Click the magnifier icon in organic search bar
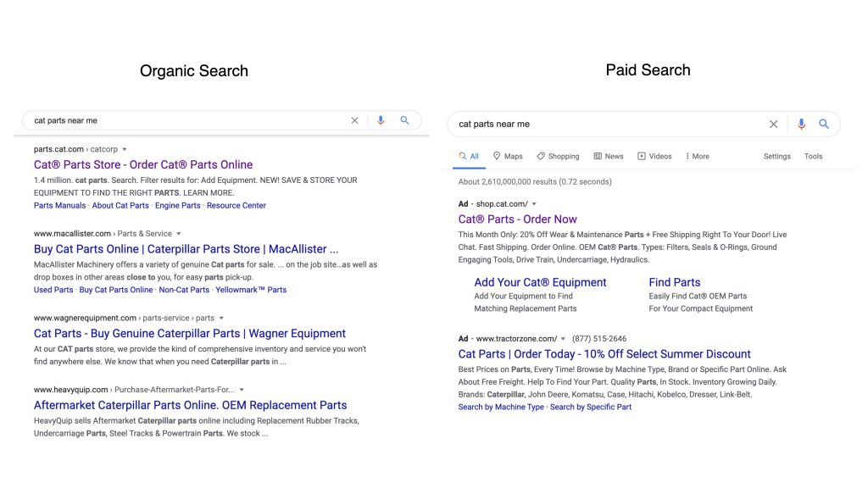 click(x=405, y=120)
